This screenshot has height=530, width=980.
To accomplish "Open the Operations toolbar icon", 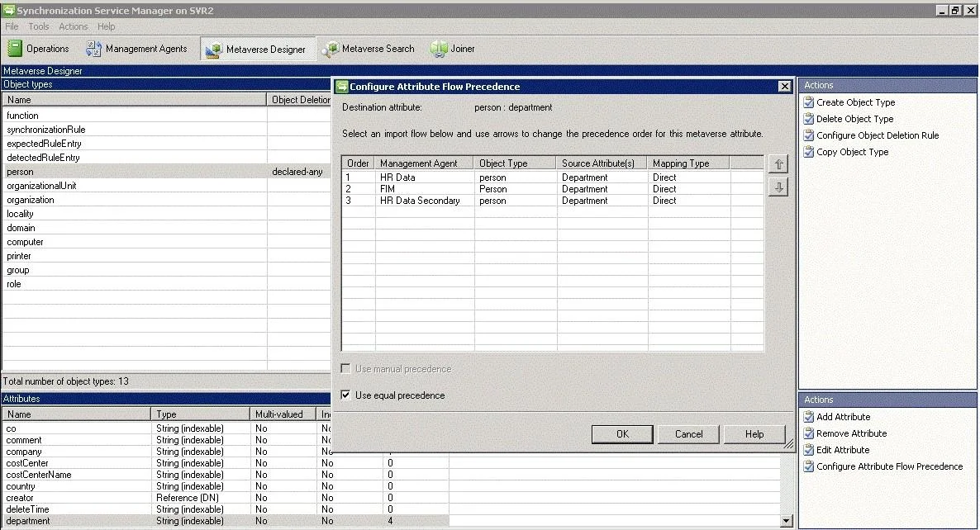I will pos(14,49).
